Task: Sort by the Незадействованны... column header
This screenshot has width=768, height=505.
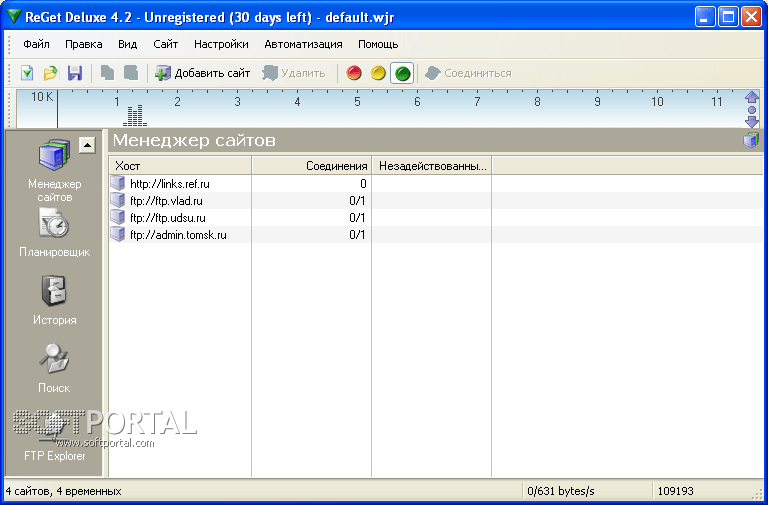Action: (x=432, y=166)
